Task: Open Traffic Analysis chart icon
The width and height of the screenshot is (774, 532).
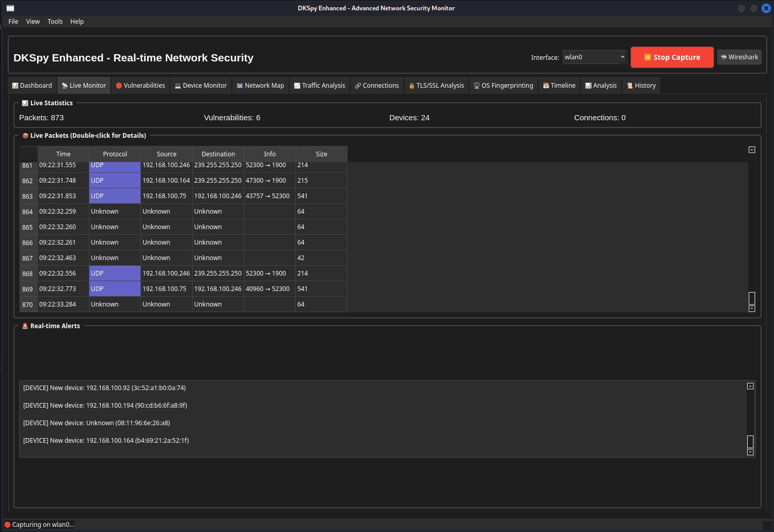Action: point(297,86)
